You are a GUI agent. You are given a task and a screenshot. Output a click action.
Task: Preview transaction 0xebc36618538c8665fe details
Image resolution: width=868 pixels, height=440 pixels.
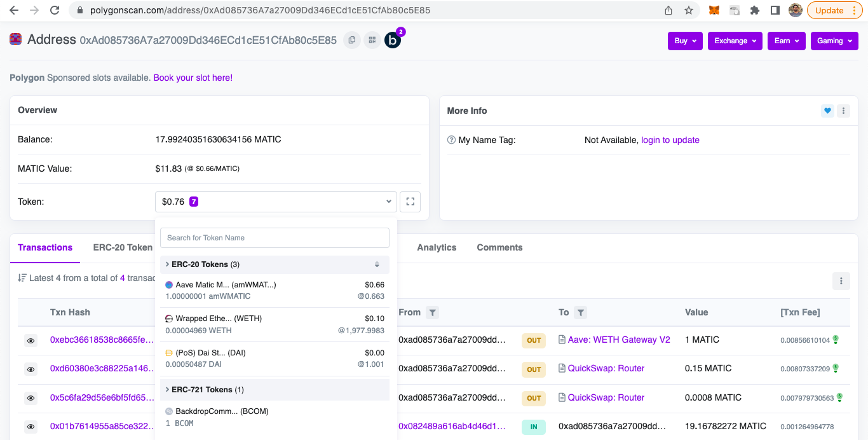tap(31, 341)
